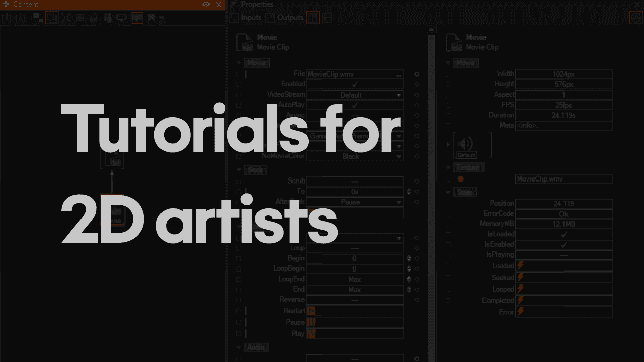Toggle the Reverse property value
This screenshot has height=362, width=644.
point(355,300)
